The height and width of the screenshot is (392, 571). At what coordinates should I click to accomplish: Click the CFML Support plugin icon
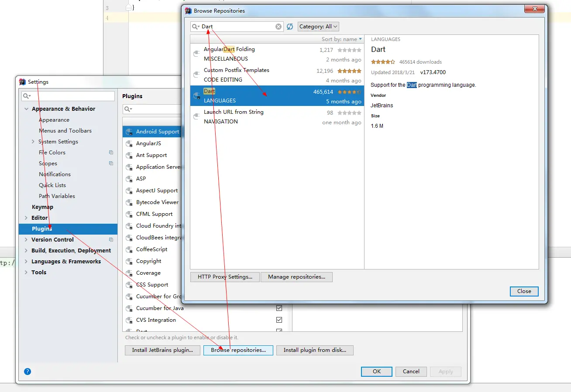129,214
